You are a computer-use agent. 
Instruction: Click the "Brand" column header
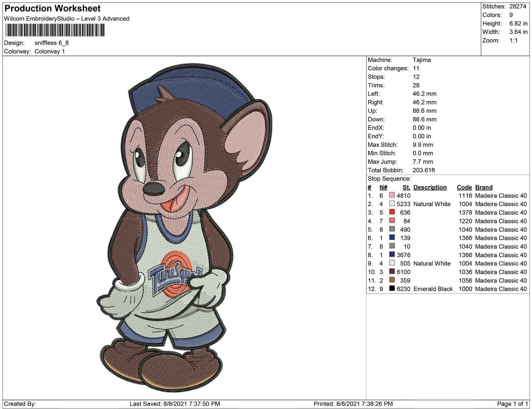pyautogui.click(x=484, y=187)
